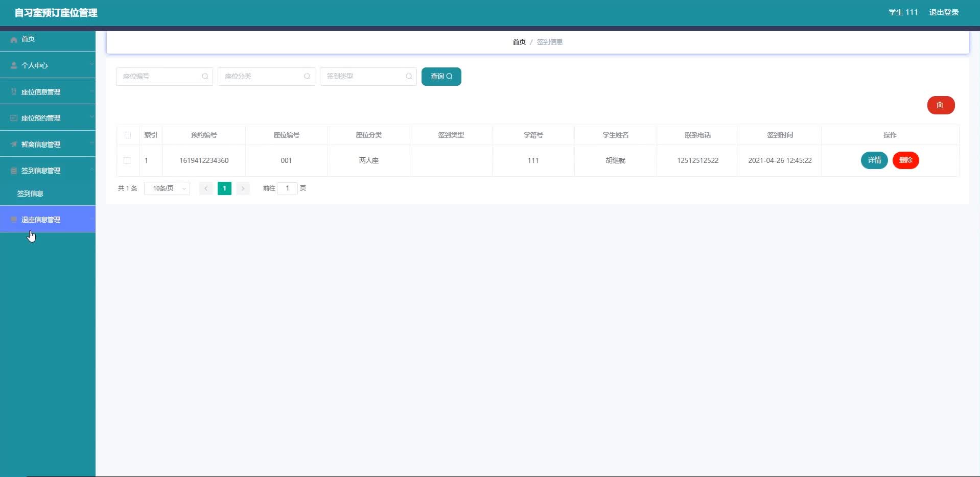The width and height of the screenshot is (980, 477).
Task: Click the person icon beside 个人中心
Action: 14,65
